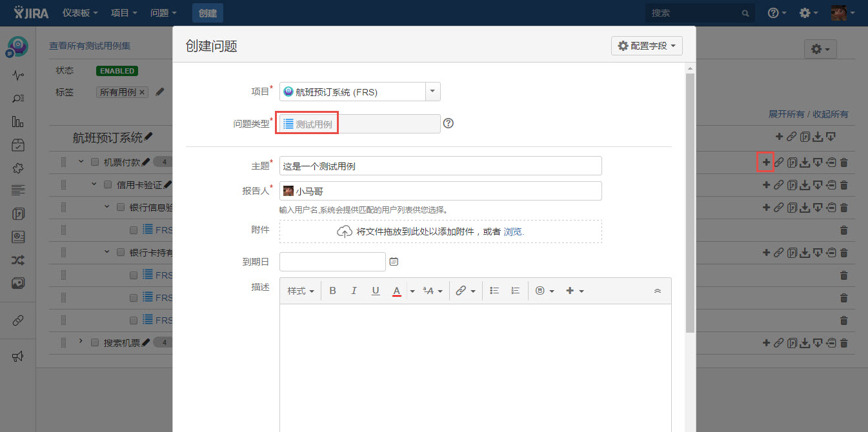
Task: Click the JIRA logo in the header
Action: [31, 12]
